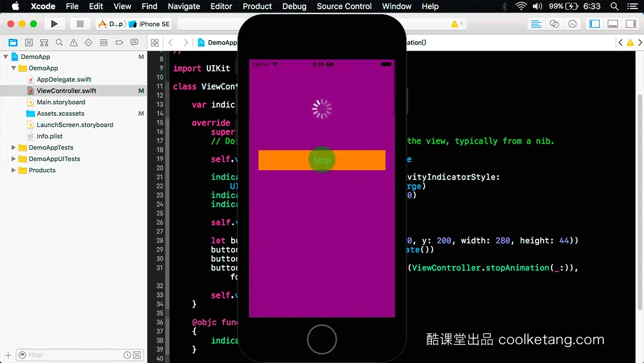Go back in editor history

click(171, 43)
